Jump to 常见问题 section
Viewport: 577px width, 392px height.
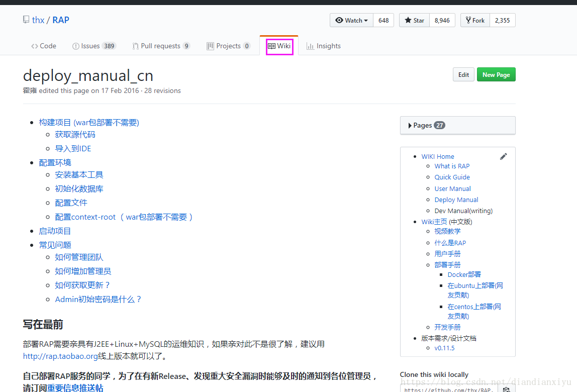(55, 245)
